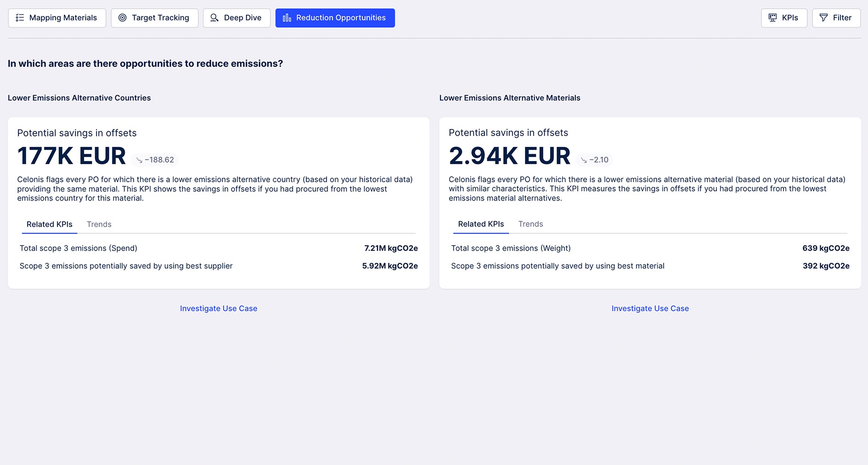Open Filter via the funnel icon
This screenshot has height=465, width=868.
click(x=824, y=18)
